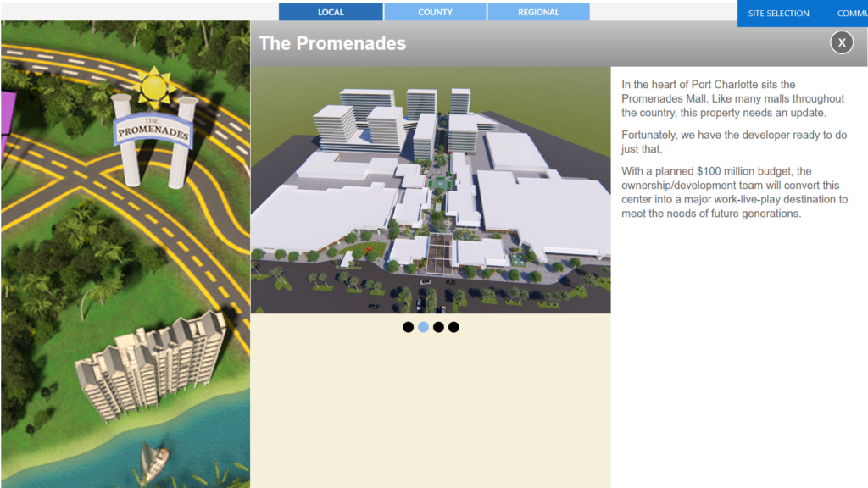The image size is (868, 488).
Task: Jump to the fourth carousel slide dot
Action: click(453, 327)
